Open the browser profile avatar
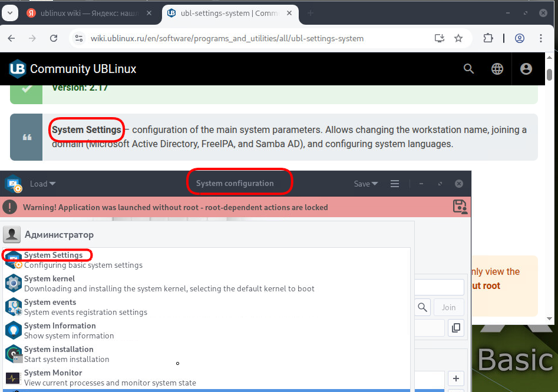This screenshot has width=558, height=392. 520,38
